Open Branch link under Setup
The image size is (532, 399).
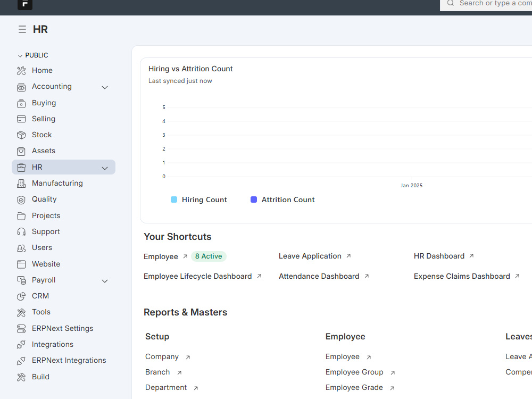coord(157,372)
